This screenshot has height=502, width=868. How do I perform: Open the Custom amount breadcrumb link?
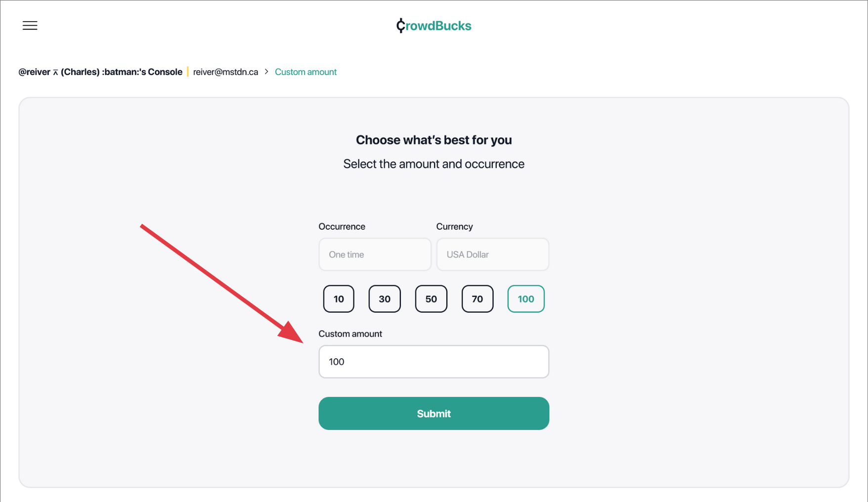click(x=305, y=72)
